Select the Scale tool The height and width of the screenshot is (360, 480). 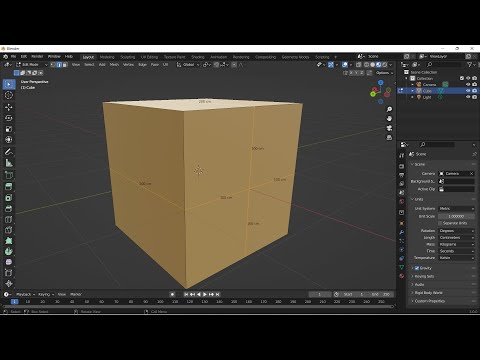coord(9,129)
